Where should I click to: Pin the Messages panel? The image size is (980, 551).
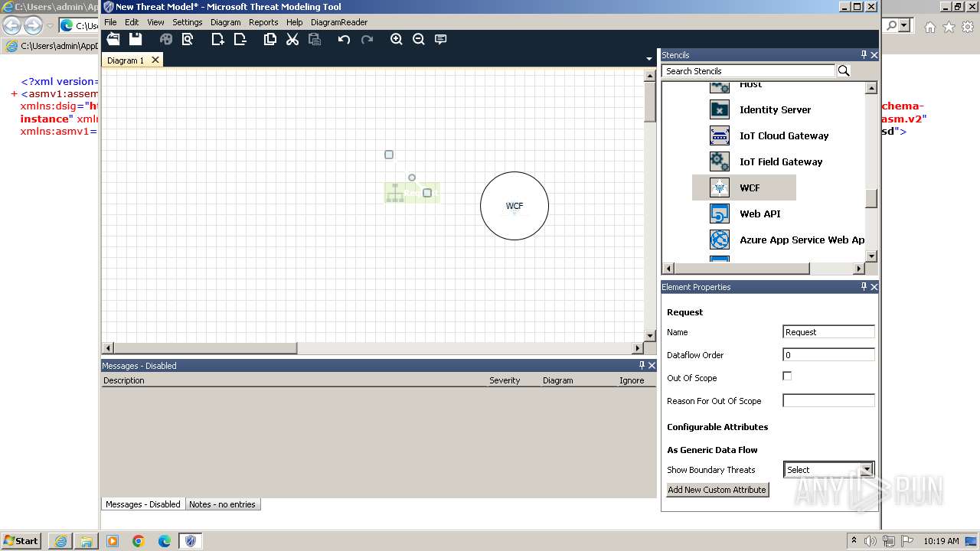[x=642, y=366]
